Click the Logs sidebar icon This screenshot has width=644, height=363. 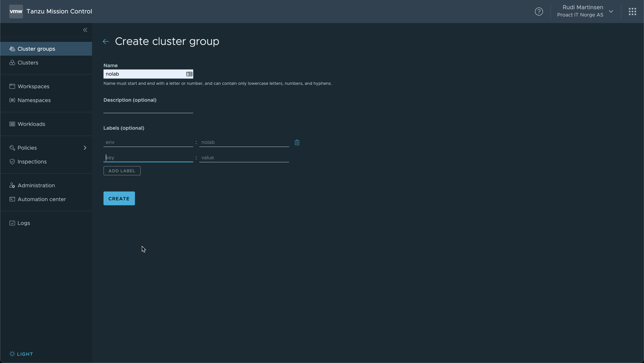(12, 223)
